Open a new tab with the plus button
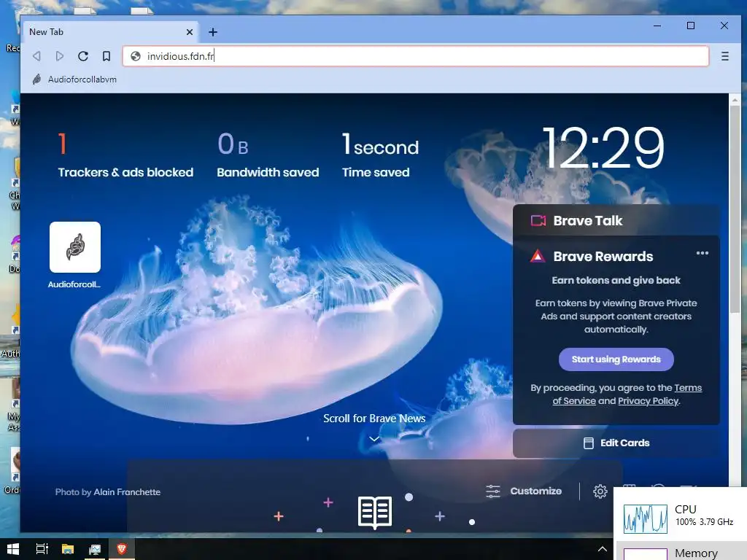 (x=213, y=32)
